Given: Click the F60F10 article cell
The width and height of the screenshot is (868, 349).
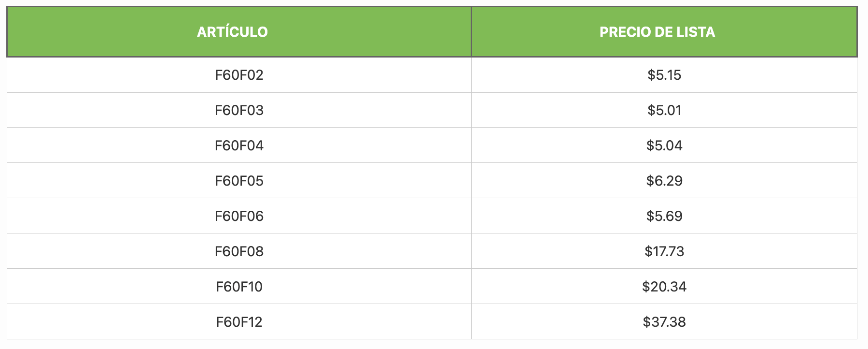Looking at the screenshot, I should [239, 287].
